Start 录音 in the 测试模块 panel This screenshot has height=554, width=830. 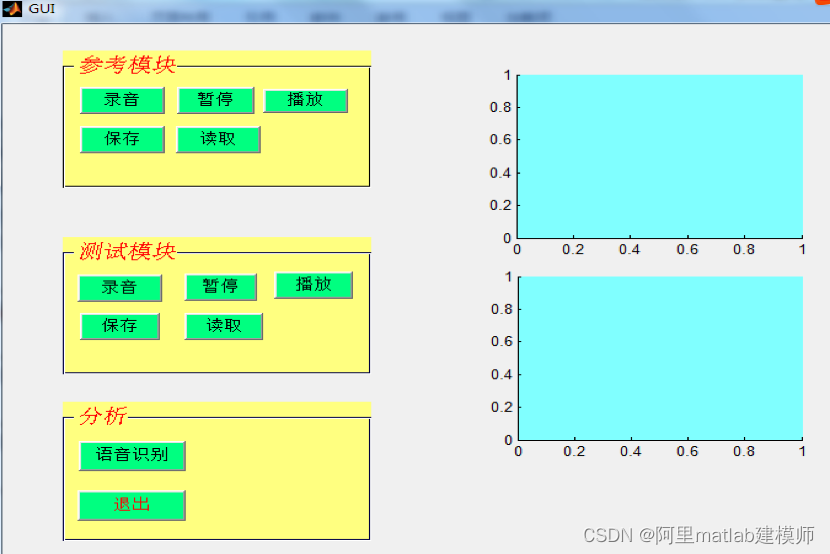120,288
